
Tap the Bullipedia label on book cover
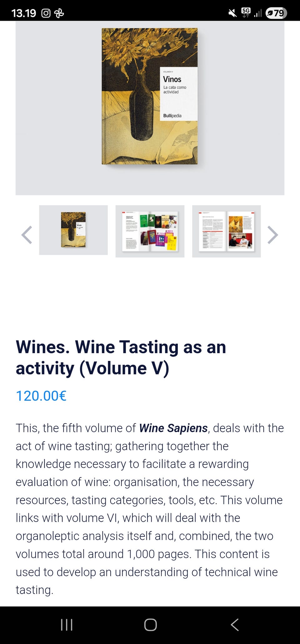[172, 116]
